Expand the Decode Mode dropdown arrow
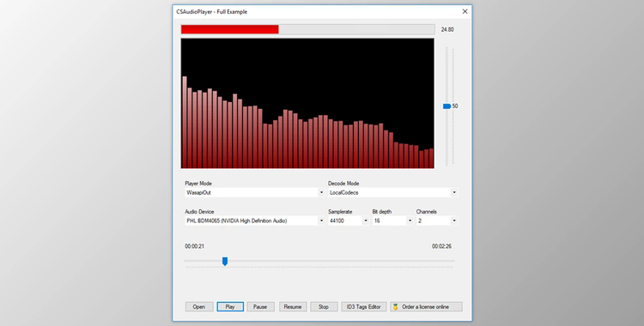Viewport: 644px width, 326px height. 454,192
